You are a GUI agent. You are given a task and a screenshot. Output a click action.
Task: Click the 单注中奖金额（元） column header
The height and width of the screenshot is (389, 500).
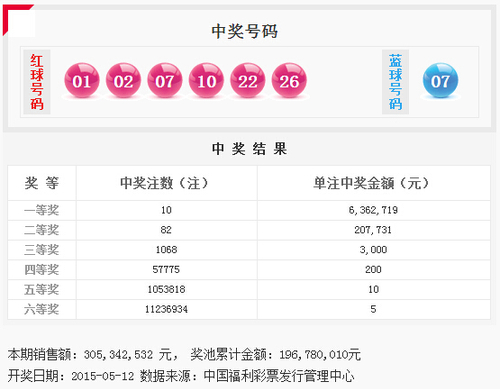click(371, 183)
